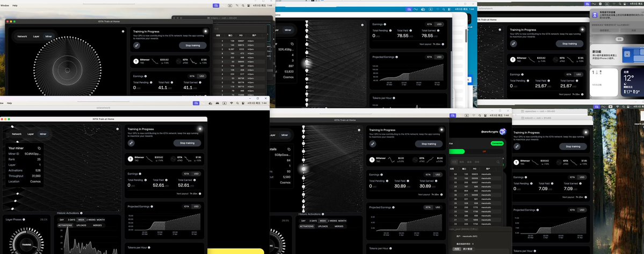Show Earnings in USD in the 41.1 window

point(201,76)
